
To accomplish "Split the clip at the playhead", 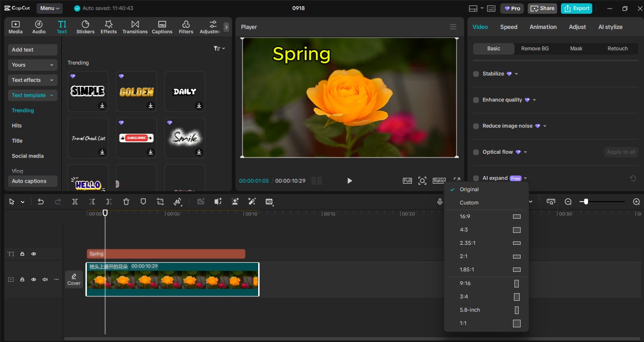I will pyautogui.click(x=75, y=202).
